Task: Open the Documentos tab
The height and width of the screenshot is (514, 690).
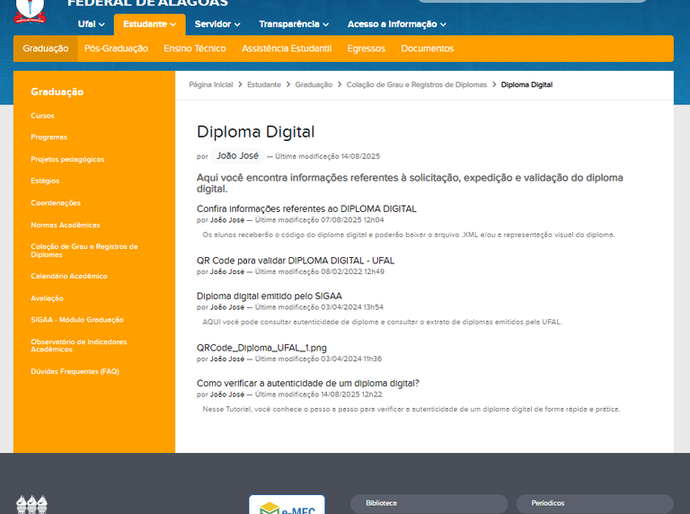Action: click(x=427, y=48)
